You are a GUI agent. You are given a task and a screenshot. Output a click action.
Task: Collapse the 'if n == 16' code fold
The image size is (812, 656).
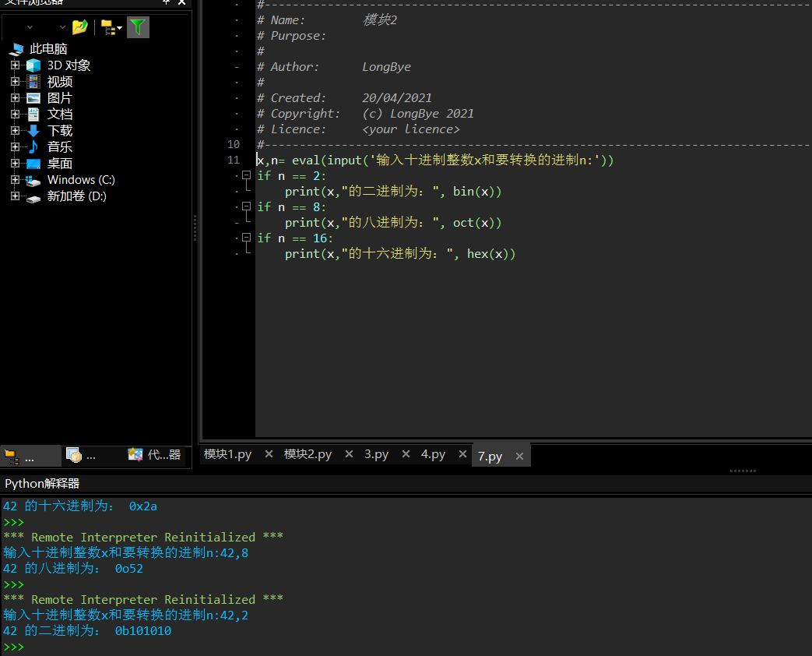click(x=247, y=238)
